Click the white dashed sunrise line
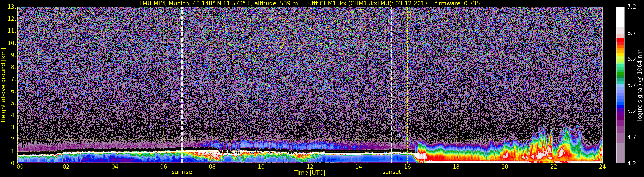Image resolution: width=644 pixels, height=177 pixels. pos(182,85)
